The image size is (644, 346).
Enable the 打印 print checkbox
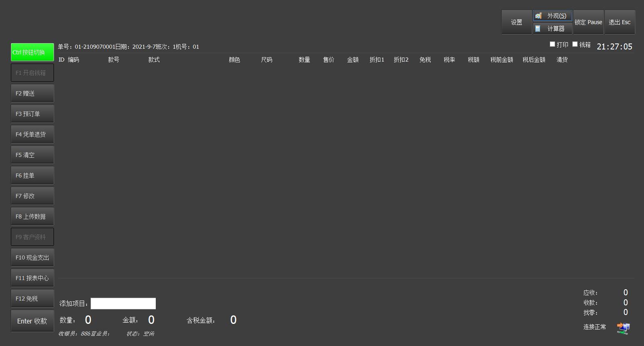pyautogui.click(x=552, y=44)
